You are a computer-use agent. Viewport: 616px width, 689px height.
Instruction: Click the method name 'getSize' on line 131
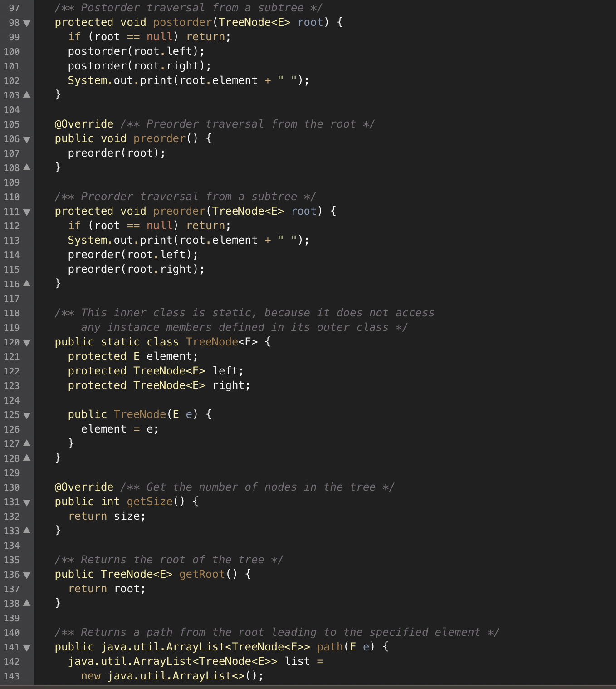(150, 502)
